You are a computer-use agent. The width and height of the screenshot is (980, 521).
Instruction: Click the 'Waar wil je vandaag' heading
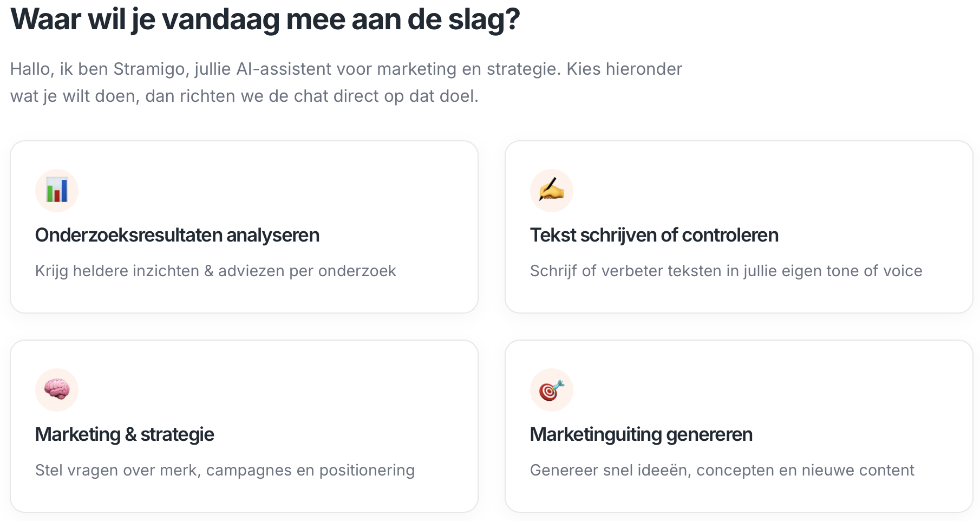[x=265, y=19]
